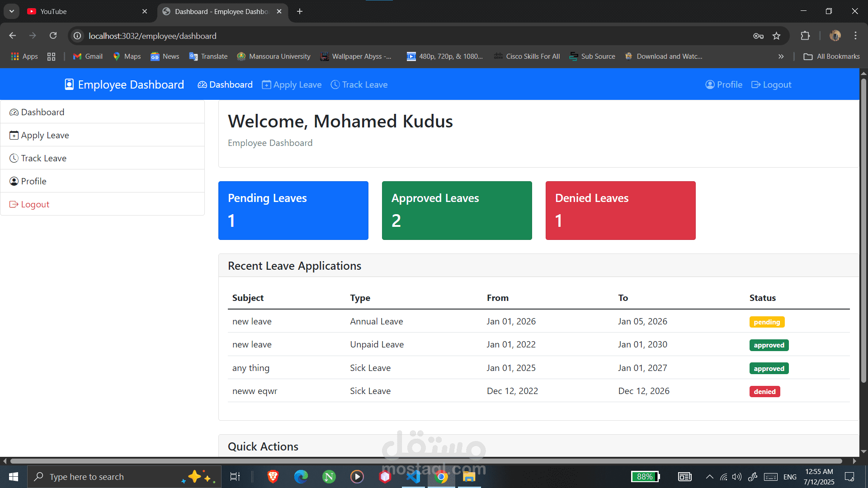
Task: Reload the page with the refresh icon
Action: point(53,36)
